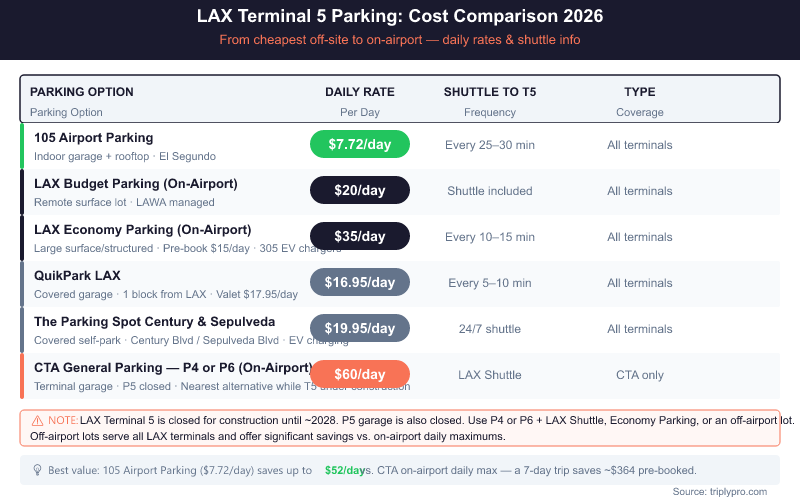The height and width of the screenshot is (500, 800).
Task: Click the $16.95/day QuikPark rate badge
Action: 360,282
